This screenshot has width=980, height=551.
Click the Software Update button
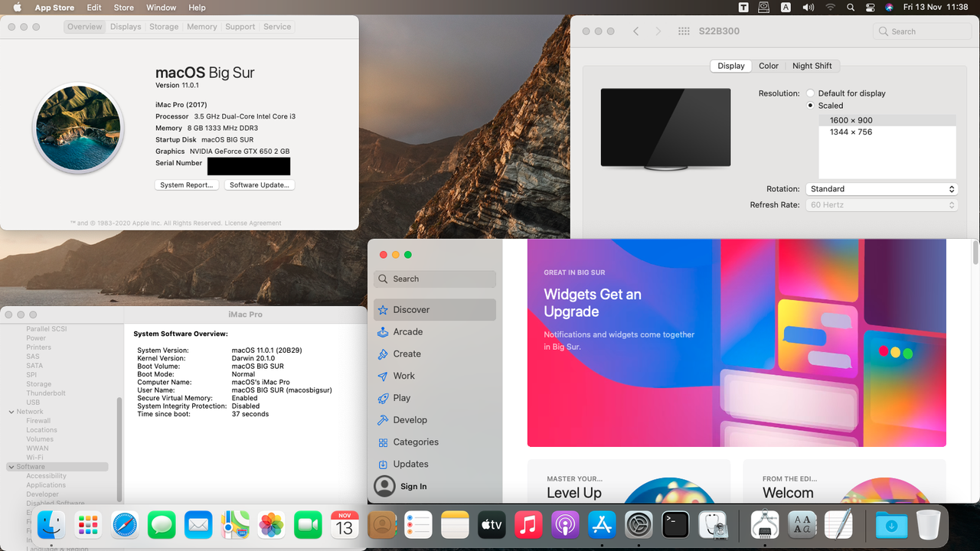[x=260, y=185]
